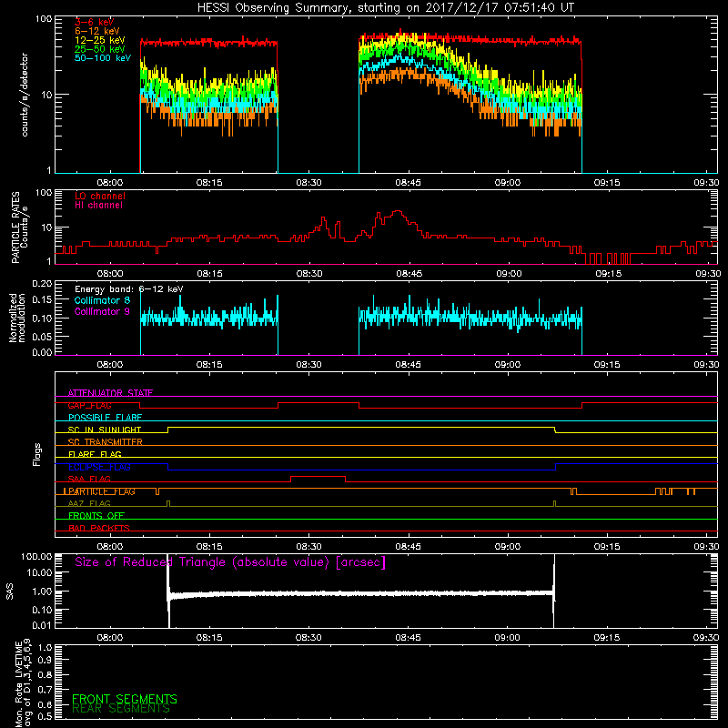The height and width of the screenshot is (728, 728).
Task: Click the POSSIBLE_FLARE flag label
Action: coord(105,418)
